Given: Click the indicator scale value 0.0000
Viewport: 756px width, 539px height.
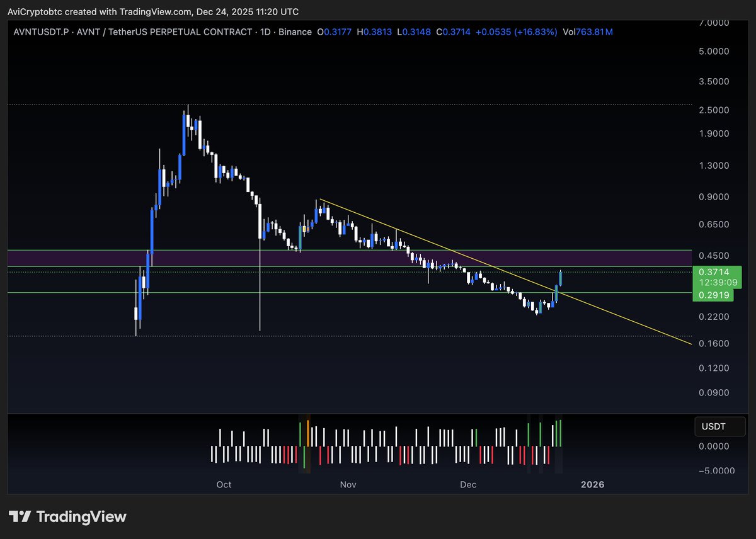Looking at the screenshot, I should click(714, 446).
